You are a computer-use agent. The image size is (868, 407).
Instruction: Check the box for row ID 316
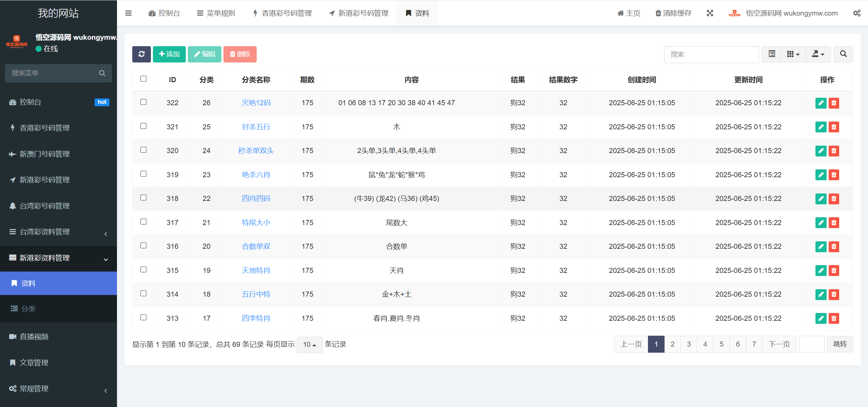[143, 245]
